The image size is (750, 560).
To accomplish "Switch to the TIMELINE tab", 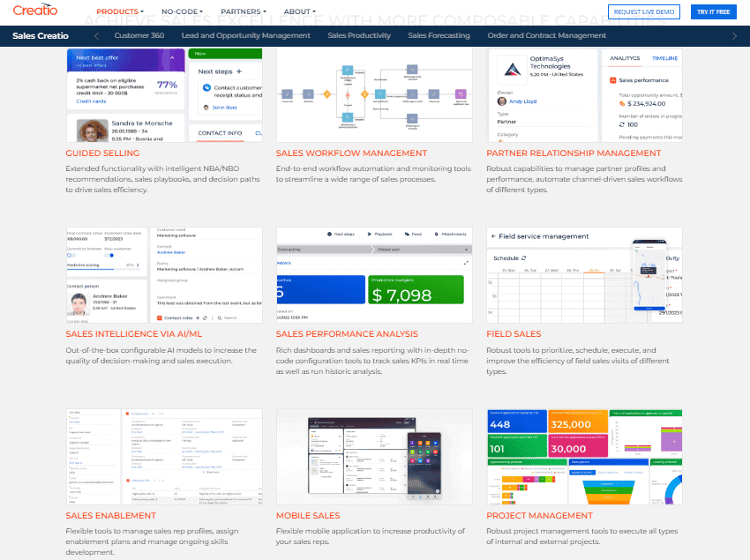I will 664,58.
